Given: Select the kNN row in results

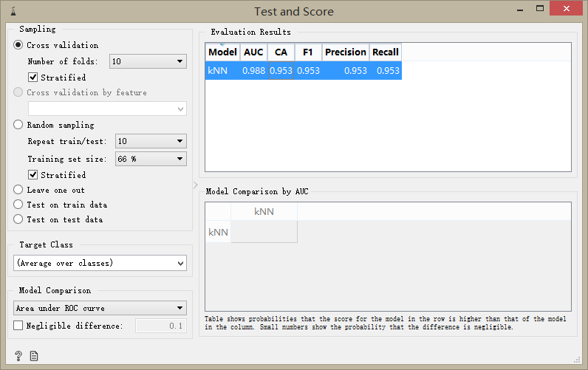Looking at the screenshot, I should point(304,70).
